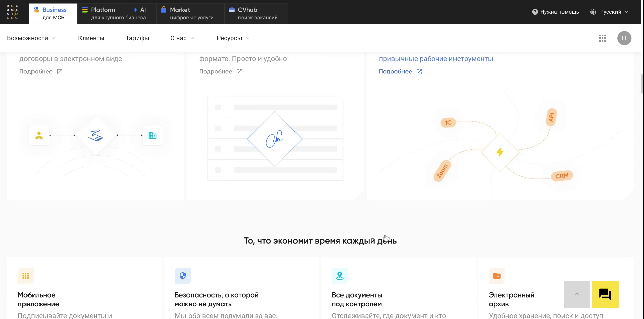Select the Business для МСБ tab

click(53, 13)
